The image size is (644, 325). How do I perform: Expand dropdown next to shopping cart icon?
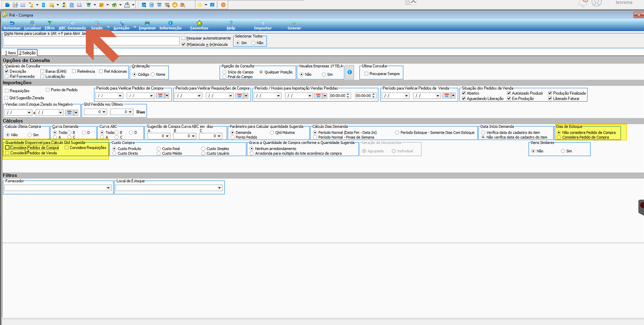click(94, 5)
